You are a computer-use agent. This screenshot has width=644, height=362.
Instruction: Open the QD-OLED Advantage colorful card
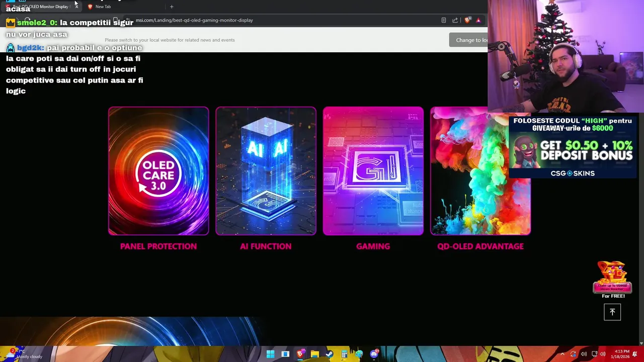[x=480, y=171]
